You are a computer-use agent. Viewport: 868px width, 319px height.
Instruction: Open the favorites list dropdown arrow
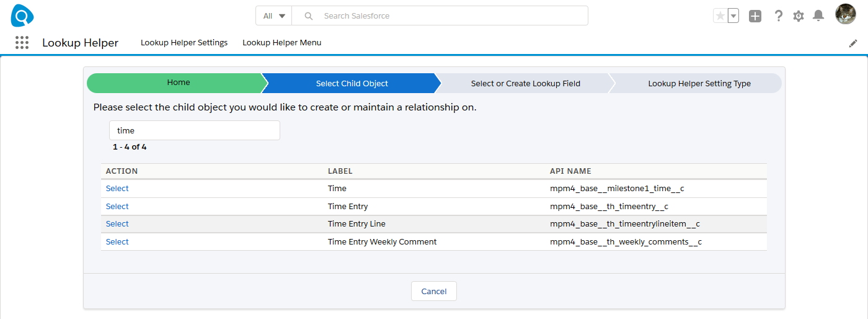click(733, 16)
